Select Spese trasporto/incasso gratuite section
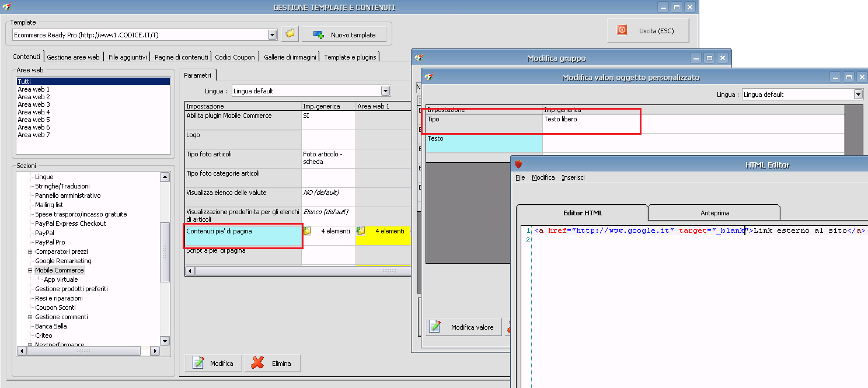The width and height of the screenshot is (868, 388). pyautogui.click(x=81, y=214)
